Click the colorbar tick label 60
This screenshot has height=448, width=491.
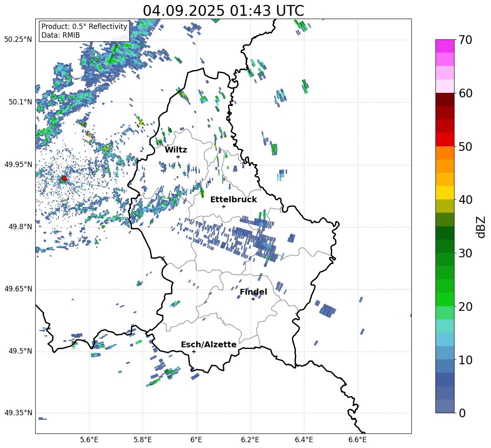[464, 93]
